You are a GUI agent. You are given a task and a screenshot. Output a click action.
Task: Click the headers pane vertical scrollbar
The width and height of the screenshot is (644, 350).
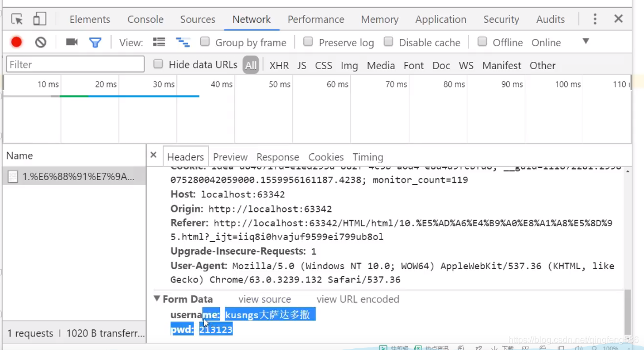(x=627, y=312)
